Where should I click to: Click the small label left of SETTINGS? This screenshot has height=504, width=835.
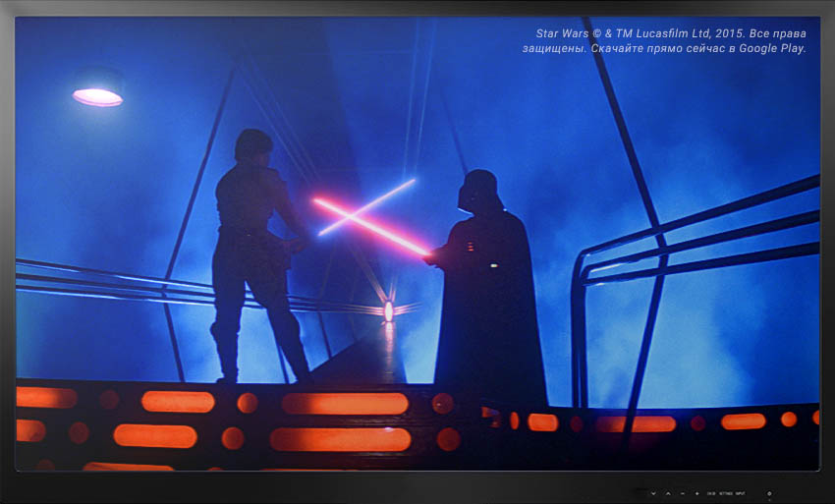(x=711, y=493)
